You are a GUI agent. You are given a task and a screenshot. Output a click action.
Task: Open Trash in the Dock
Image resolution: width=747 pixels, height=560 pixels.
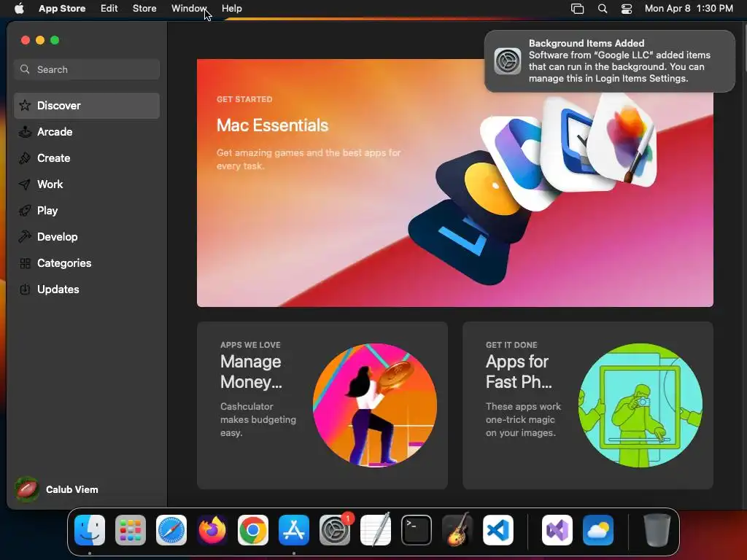tap(657, 530)
